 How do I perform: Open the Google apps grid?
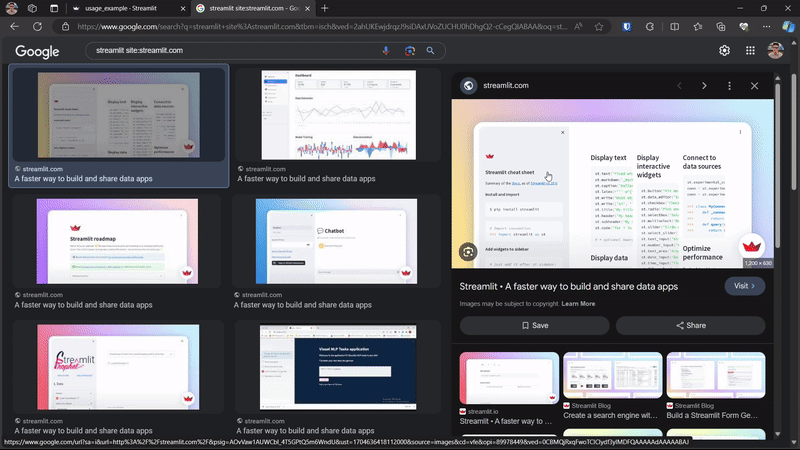coord(749,50)
